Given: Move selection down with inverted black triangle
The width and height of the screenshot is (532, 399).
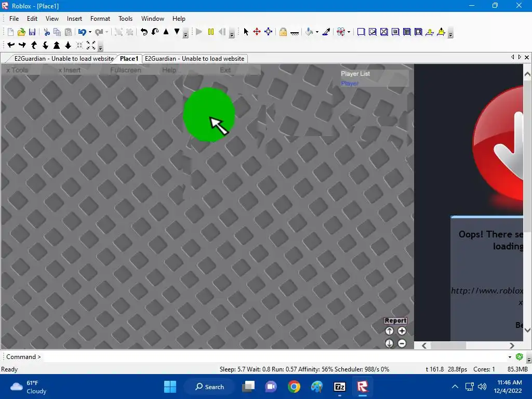Looking at the screenshot, I should tap(177, 32).
